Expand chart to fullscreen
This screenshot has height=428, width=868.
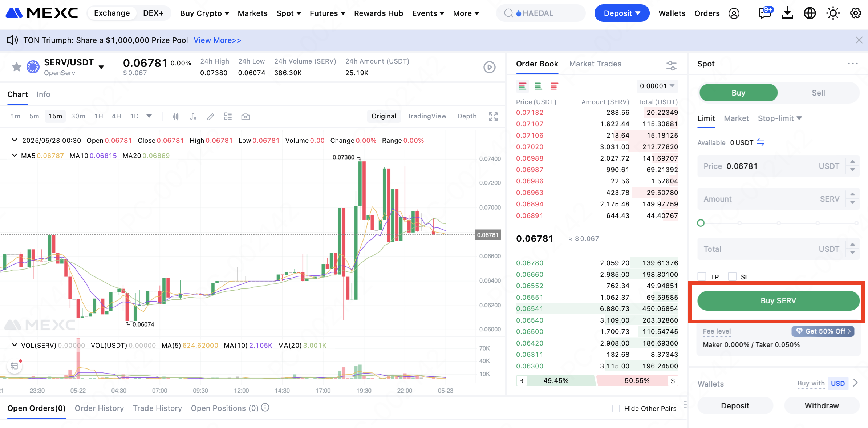point(493,117)
